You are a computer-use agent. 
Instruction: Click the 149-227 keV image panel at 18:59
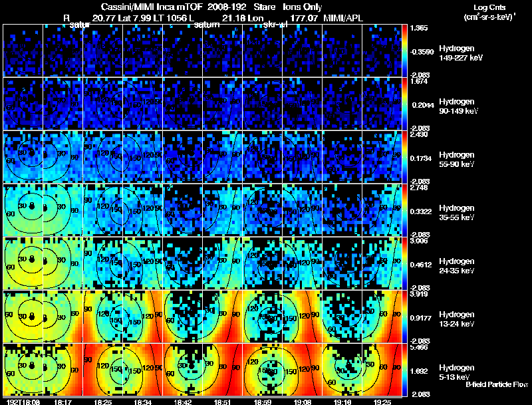[x=262, y=51]
